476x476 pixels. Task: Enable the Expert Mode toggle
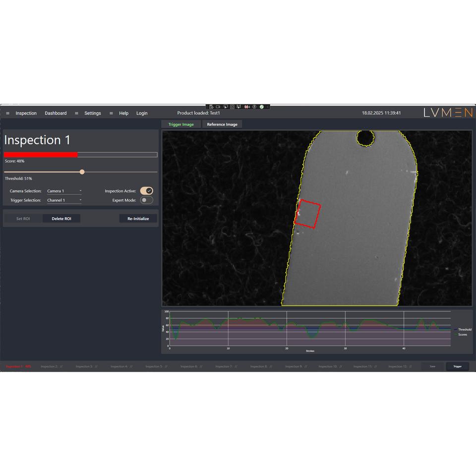pyautogui.click(x=146, y=200)
